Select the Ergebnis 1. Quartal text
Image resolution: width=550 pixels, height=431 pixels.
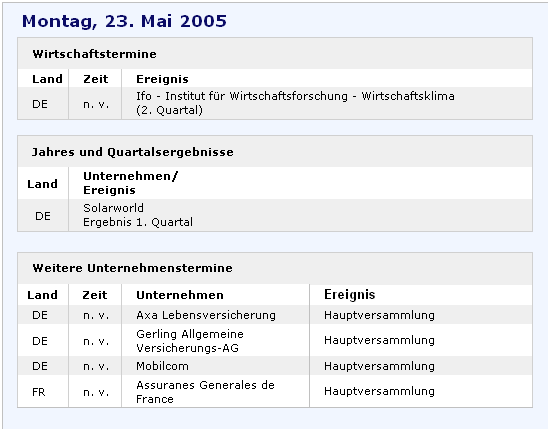pyautogui.click(x=138, y=222)
